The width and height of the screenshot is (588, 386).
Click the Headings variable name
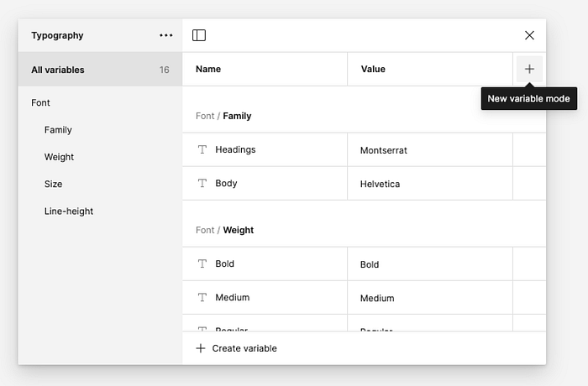point(235,149)
